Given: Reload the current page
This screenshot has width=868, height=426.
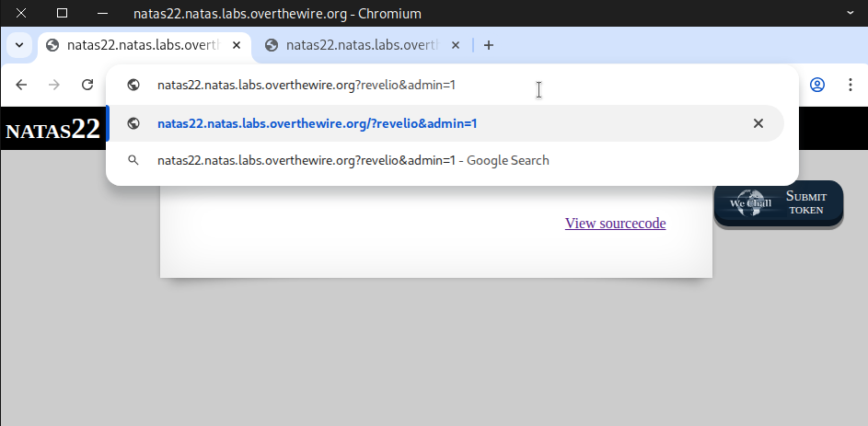Looking at the screenshot, I should 87,85.
